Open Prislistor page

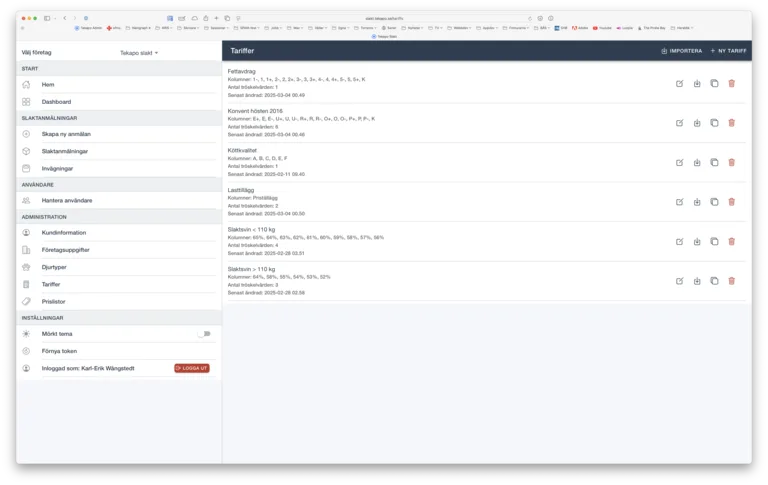pyautogui.click(x=119, y=302)
